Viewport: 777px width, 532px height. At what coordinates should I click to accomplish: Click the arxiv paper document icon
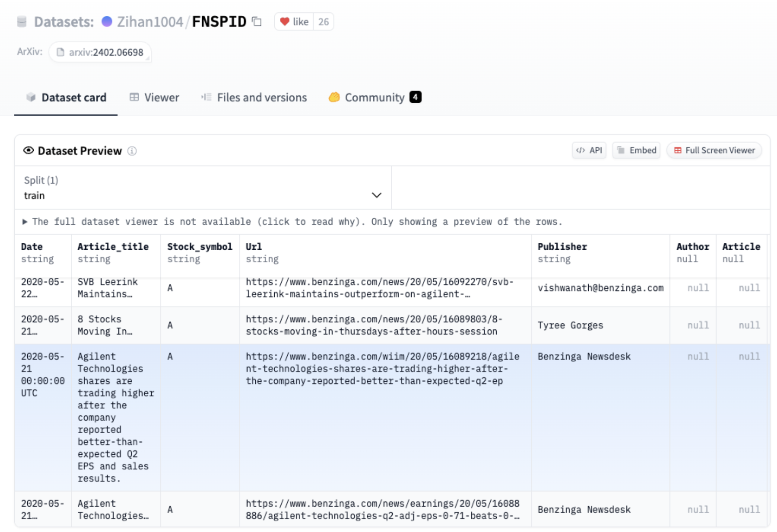60,52
